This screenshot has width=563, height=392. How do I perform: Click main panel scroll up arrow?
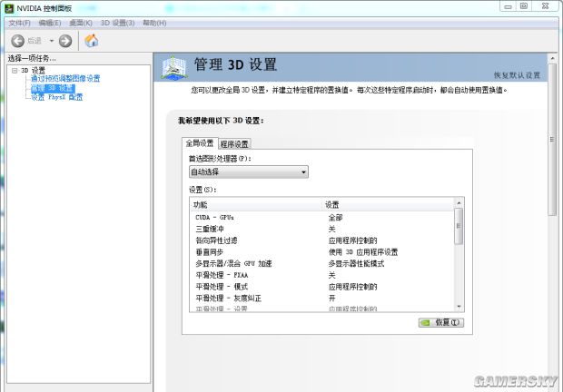pyautogui.click(x=552, y=58)
